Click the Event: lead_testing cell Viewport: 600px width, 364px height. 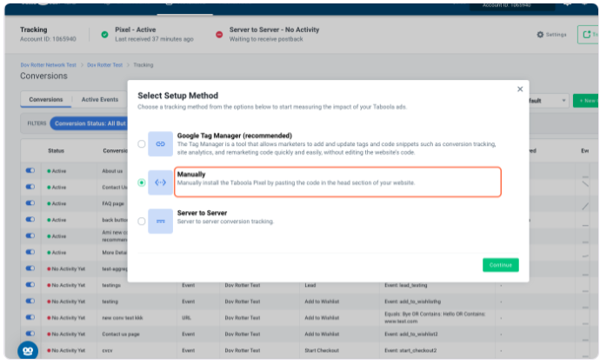pos(406,285)
